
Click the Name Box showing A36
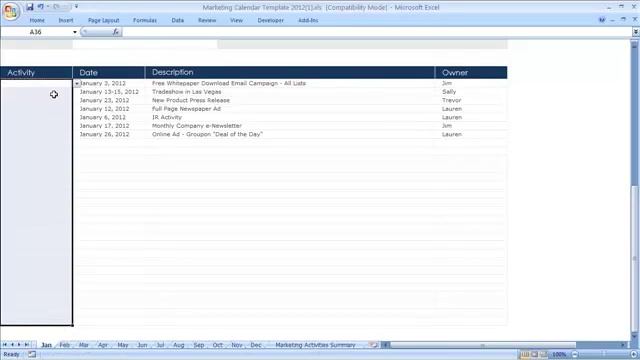[x=36, y=32]
